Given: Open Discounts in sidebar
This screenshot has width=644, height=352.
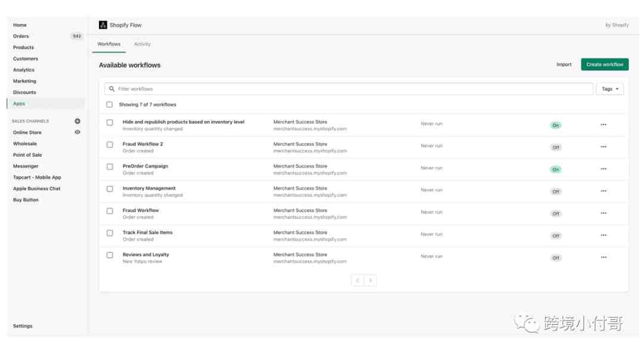Looking at the screenshot, I should point(24,92).
